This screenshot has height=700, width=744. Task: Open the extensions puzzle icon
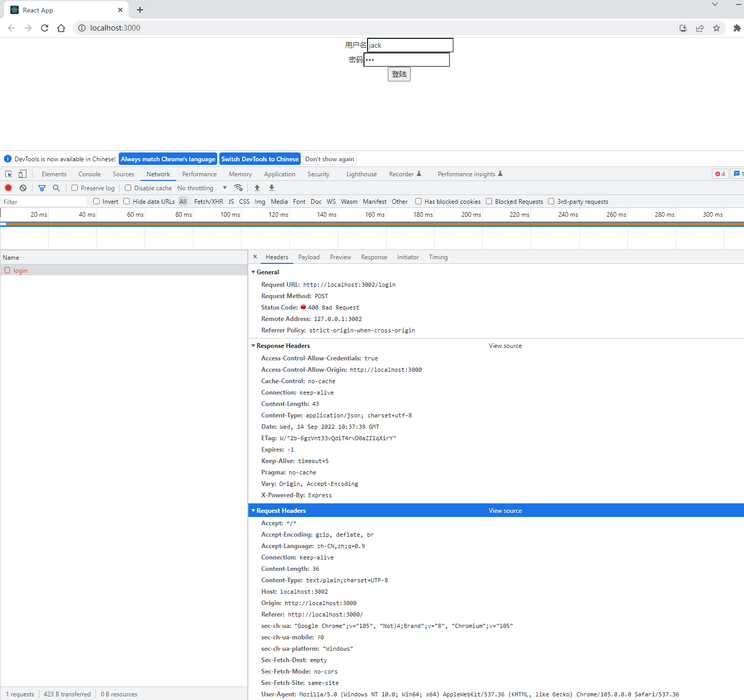point(737,28)
